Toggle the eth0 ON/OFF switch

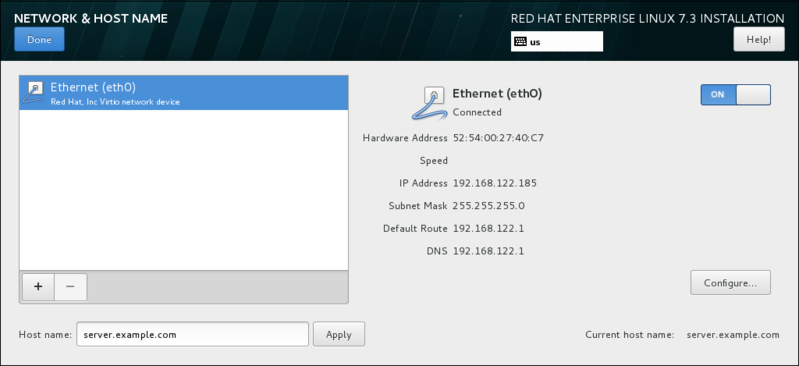(735, 95)
